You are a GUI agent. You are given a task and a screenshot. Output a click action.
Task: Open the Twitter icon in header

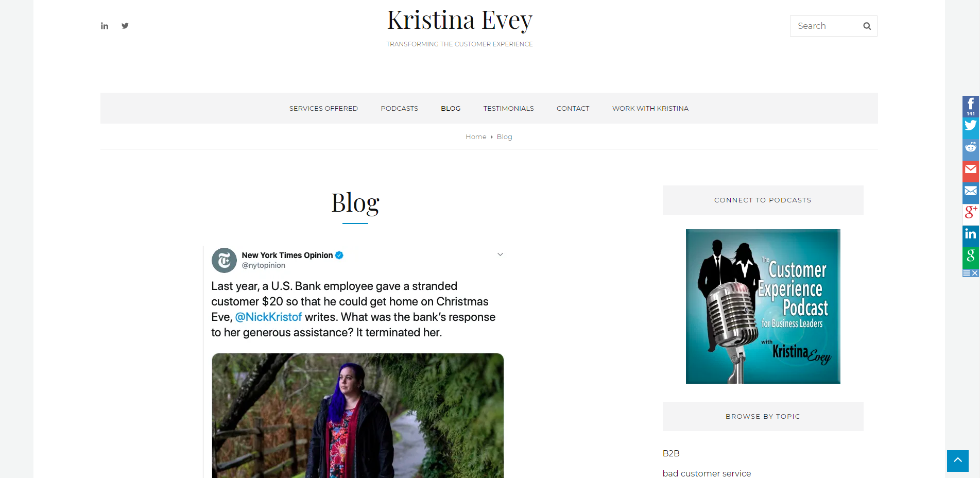coord(125,26)
